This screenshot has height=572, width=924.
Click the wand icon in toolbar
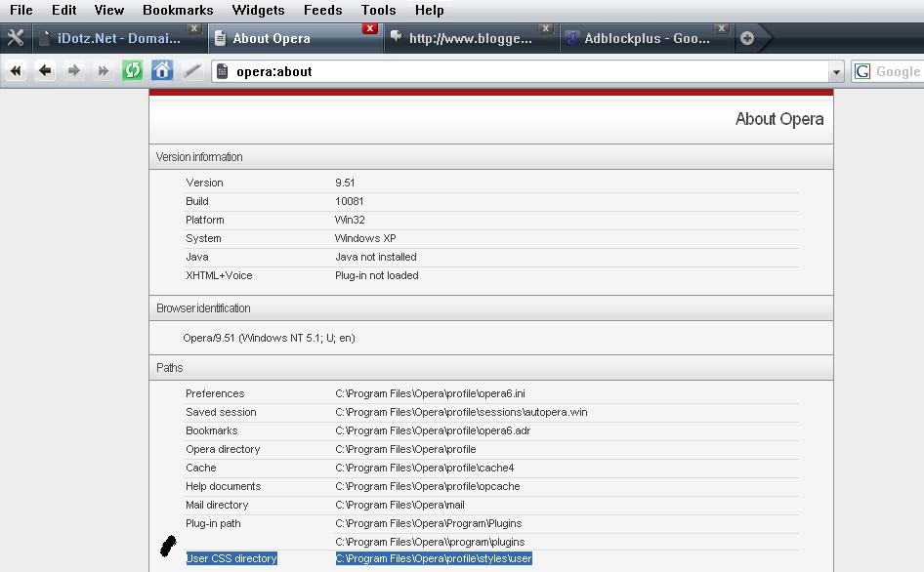[x=191, y=71]
